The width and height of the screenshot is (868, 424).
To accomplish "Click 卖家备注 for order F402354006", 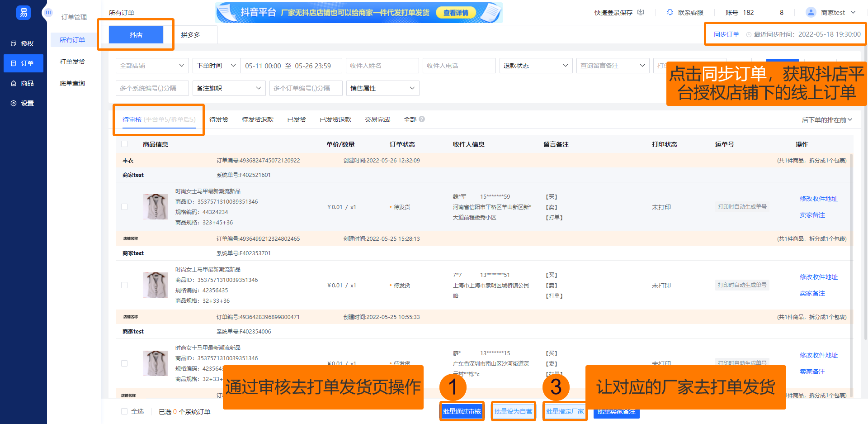I will pos(812,372).
